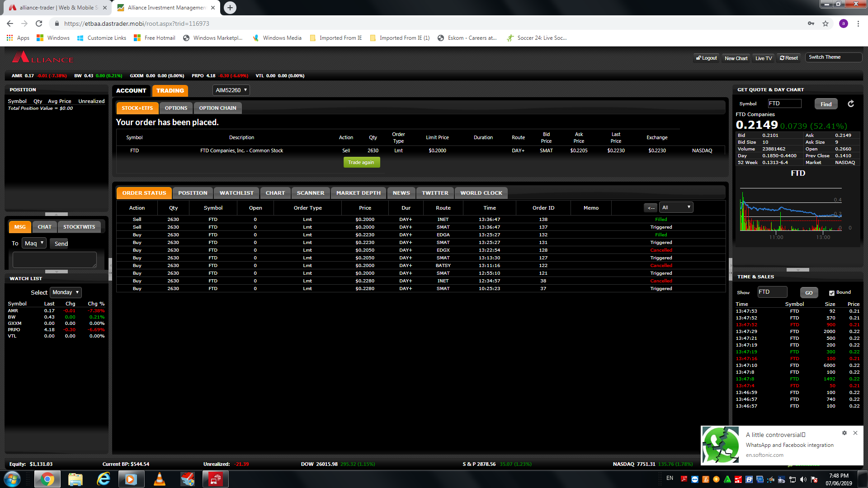Click the refresh quote icon next to Find
The height and width of the screenshot is (488, 868).
(851, 104)
